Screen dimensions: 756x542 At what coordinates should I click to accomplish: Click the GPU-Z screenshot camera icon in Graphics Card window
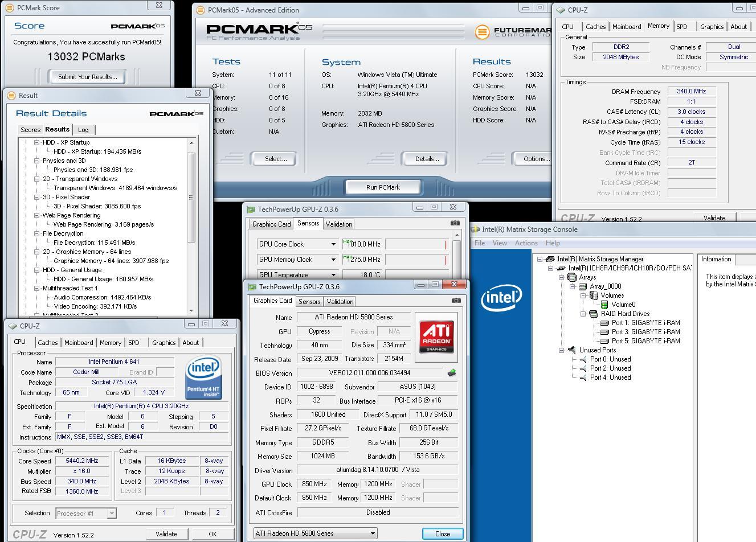(x=456, y=301)
